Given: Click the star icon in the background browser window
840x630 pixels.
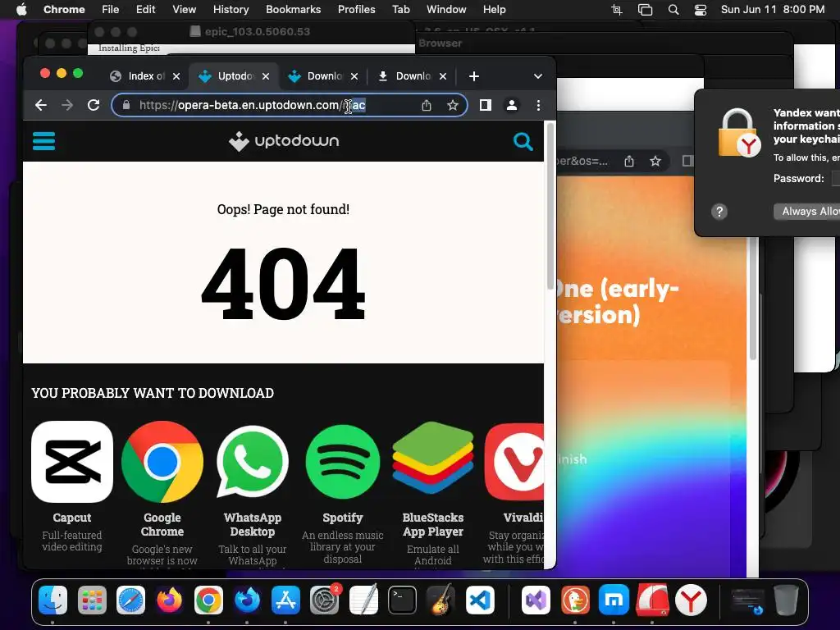Looking at the screenshot, I should 655,162.
